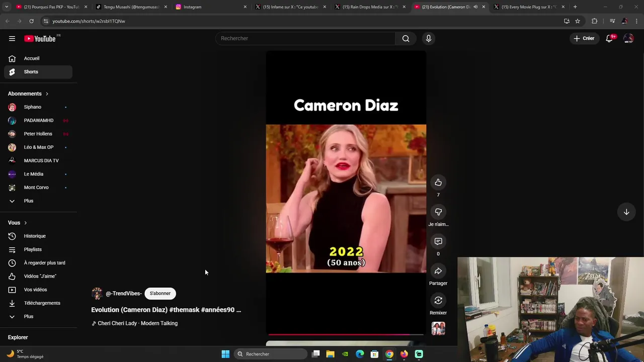The width and height of the screenshot is (644, 362).
Task: Open Vidéos "J'aime" list
Action: [38, 277]
